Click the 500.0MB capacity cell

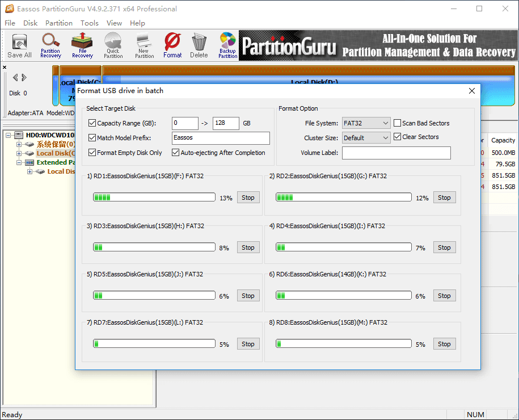(503, 153)
